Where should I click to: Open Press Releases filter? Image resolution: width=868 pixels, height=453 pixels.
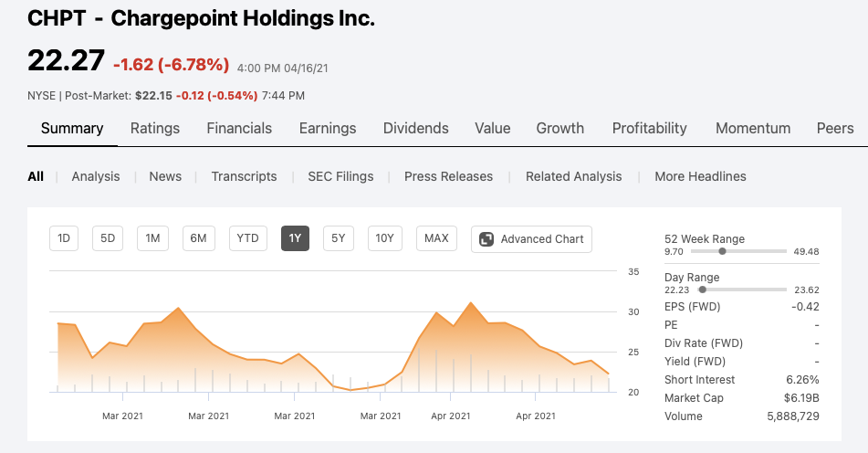[448, 176]
